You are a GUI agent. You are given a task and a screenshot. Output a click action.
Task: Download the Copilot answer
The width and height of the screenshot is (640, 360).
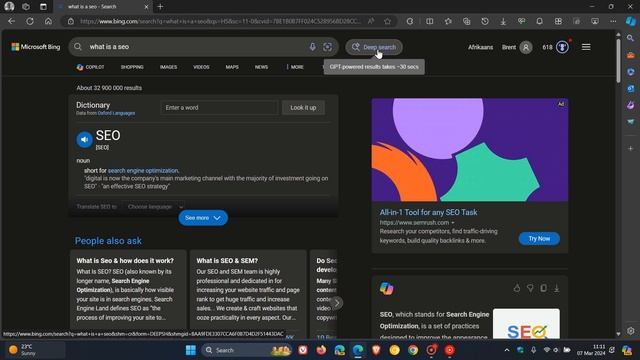556,288
